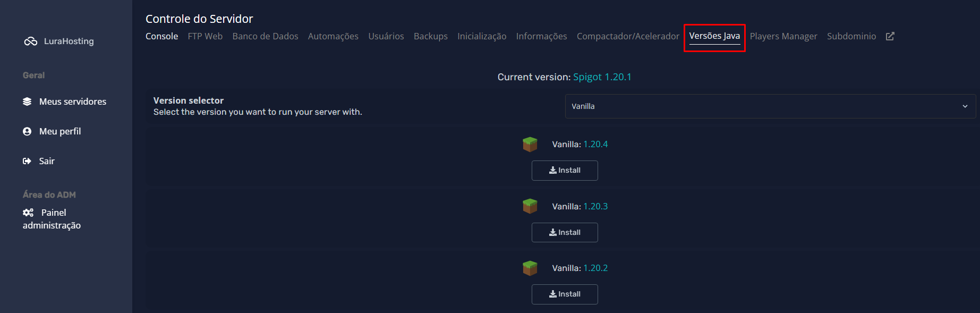
Task: Click the 1.20.2 version number
Action: click(x=595, y=268)
